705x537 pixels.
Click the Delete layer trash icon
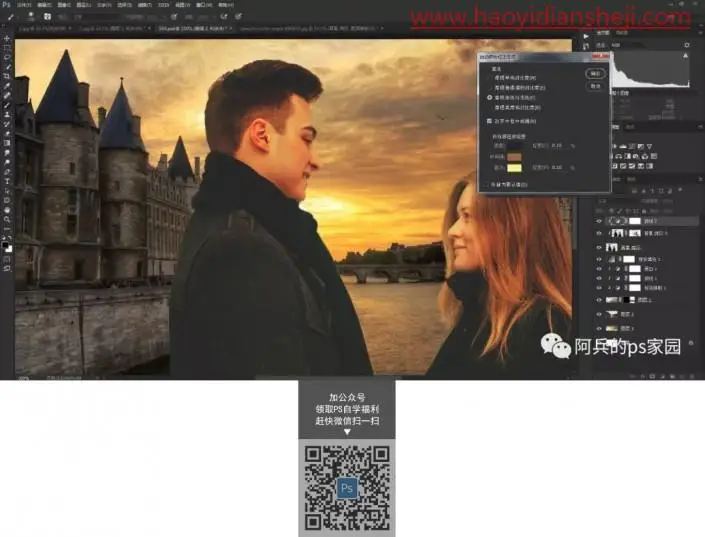pyautogui.click(x=690, y=376)
